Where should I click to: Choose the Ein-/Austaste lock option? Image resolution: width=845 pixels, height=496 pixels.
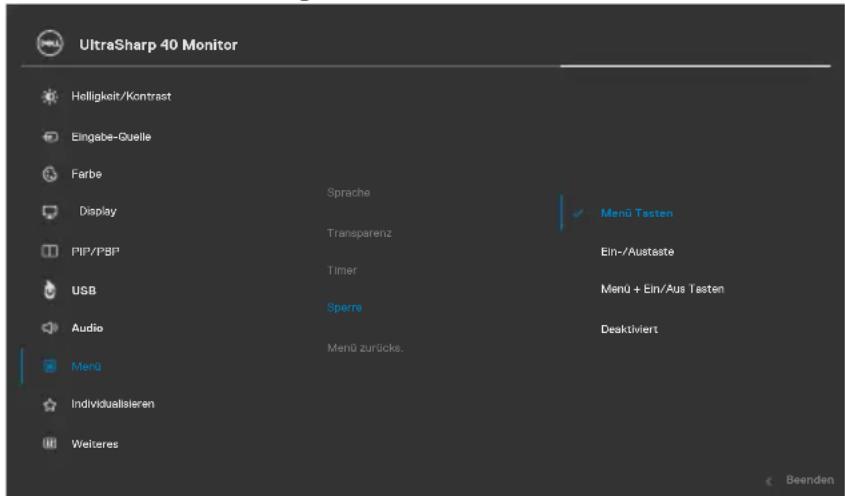tap(637, 252)
